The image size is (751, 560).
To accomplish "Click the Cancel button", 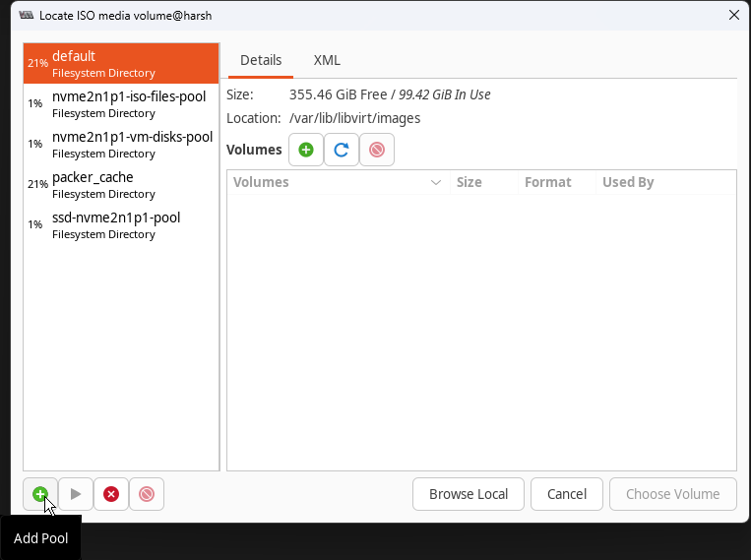I will (x=567, y=494).
